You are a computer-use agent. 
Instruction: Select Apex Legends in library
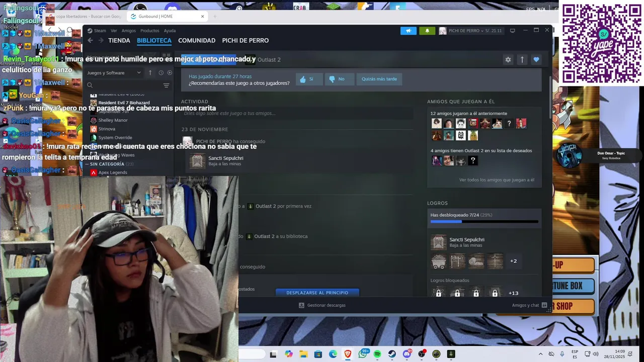(113, 172)
